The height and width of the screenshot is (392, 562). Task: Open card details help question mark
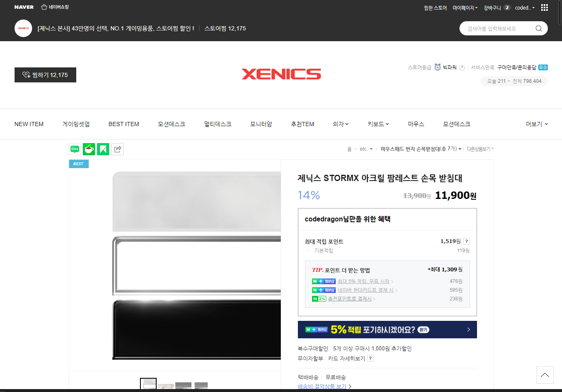click(x=371, y=358)
